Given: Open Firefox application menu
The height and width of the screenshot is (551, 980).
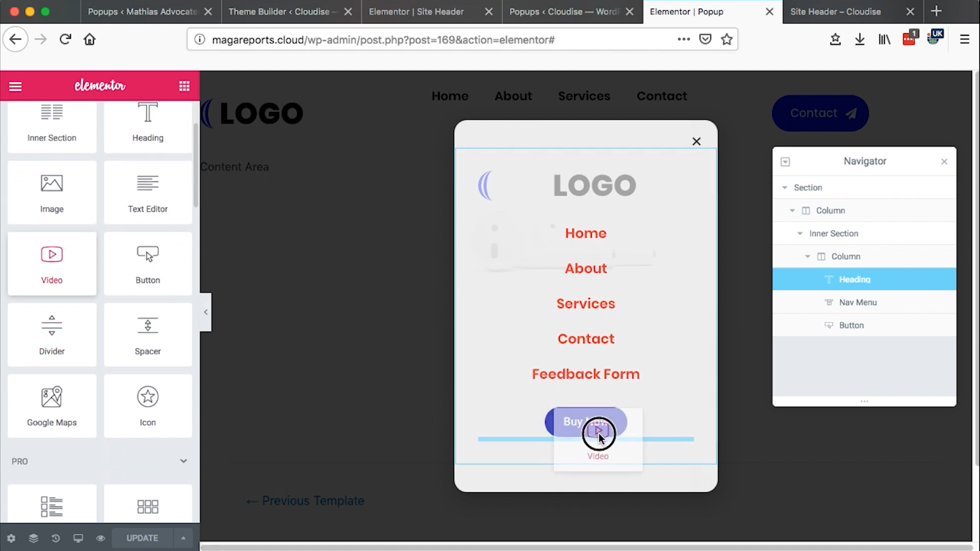Looking at the screenshot, I should pos(964,39).
